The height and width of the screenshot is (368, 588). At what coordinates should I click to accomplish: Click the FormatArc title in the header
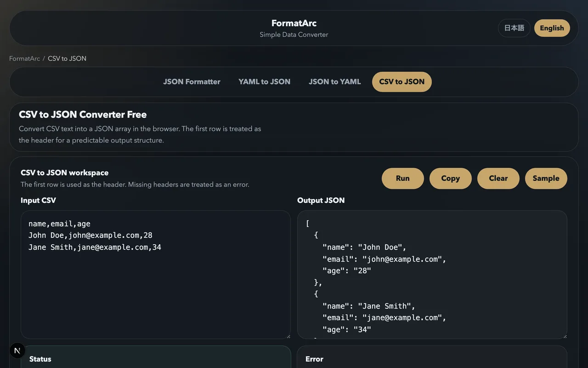(x=294, y=23)
